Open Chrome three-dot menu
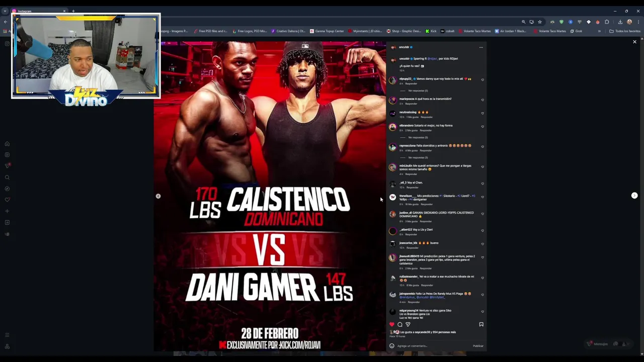Screen dimensions: 644x362 [x=638, y=22]
